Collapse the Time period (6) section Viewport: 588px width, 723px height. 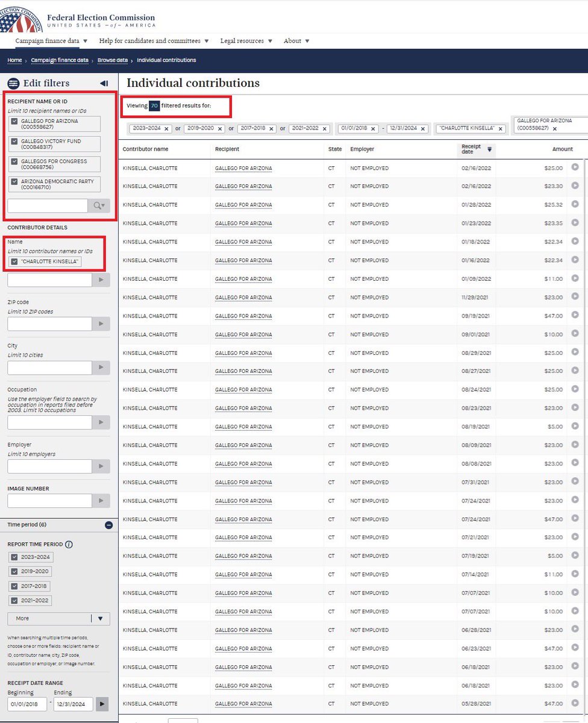pos(108,525)
